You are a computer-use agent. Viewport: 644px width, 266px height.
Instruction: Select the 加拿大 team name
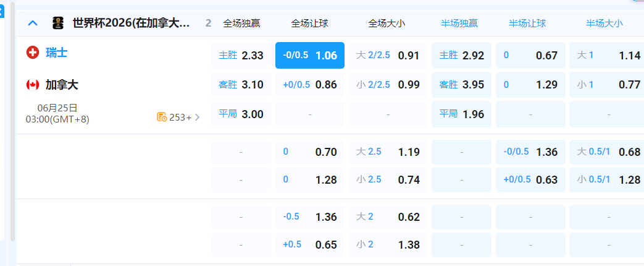[62, 85]
